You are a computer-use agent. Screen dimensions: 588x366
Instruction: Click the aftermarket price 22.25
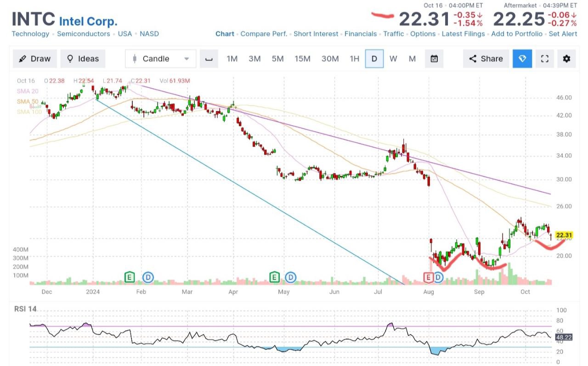[x=519, y=19]
